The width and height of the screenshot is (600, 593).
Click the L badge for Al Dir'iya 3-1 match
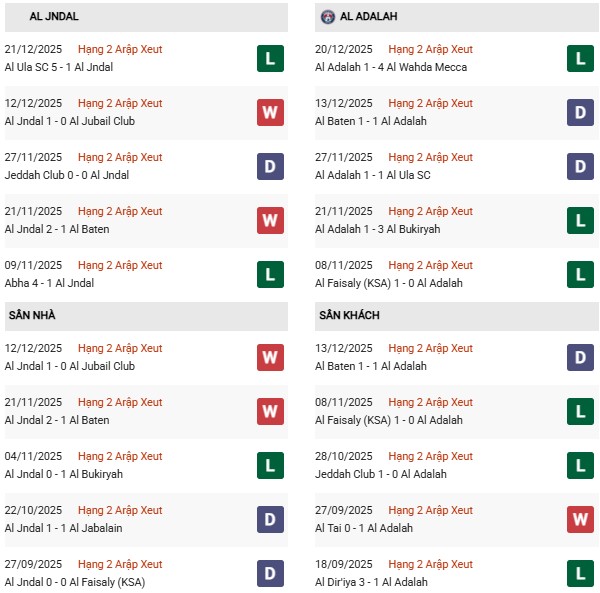pyautogui.click(x=580, y=573)
